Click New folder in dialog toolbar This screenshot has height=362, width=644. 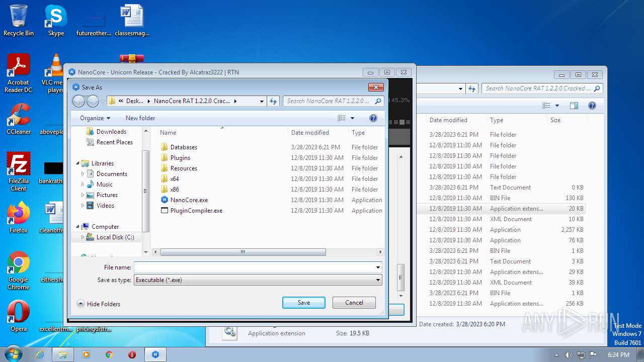point(140,118)
